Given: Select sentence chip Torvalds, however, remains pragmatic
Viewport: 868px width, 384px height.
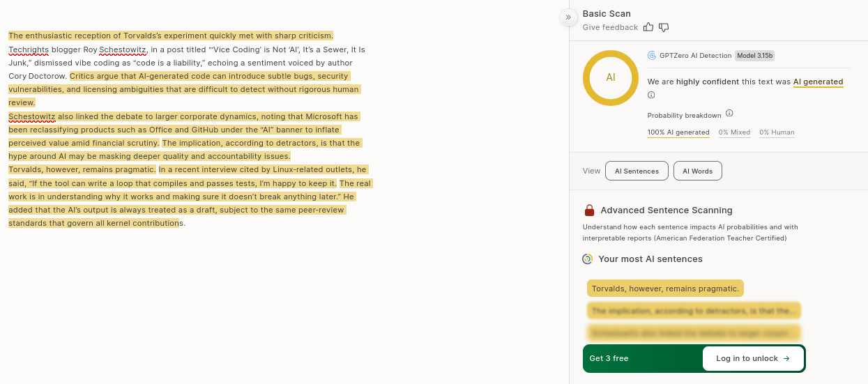Looking at the screenshot, I should click(665, 289).
